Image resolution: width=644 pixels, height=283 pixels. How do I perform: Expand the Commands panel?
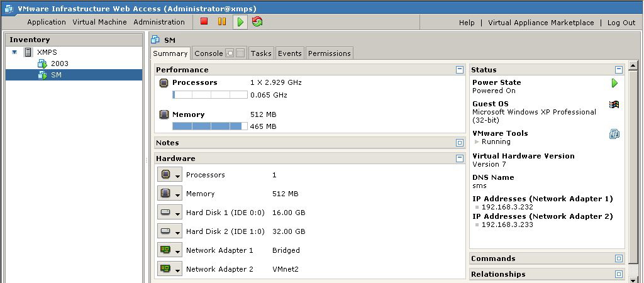pos(619,258)
